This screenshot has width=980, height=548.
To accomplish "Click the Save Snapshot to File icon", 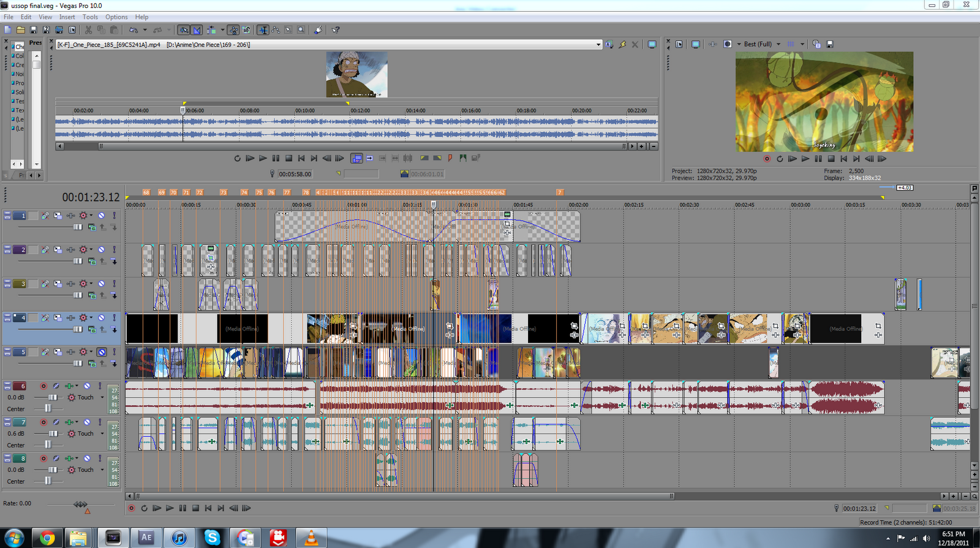I will [830, 44].
